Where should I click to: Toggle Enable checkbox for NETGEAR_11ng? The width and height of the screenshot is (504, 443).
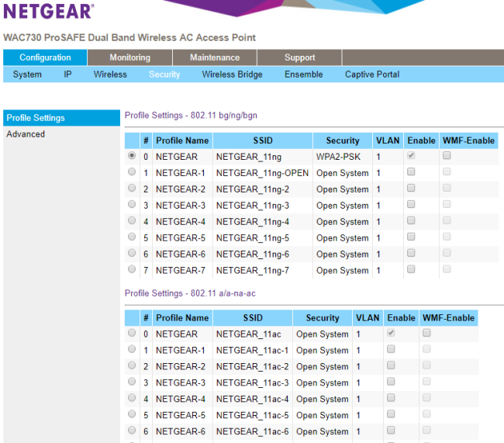[411, 156]
